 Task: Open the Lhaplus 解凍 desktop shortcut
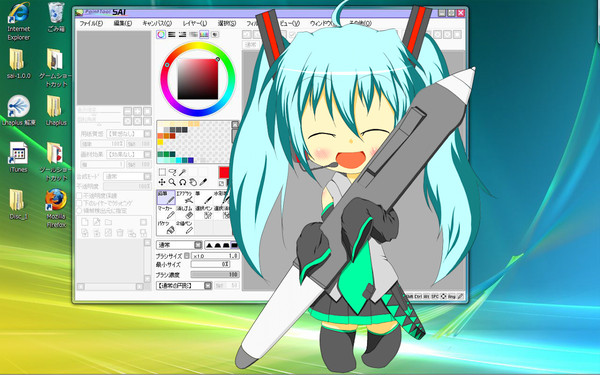click(x=18, y=111)
